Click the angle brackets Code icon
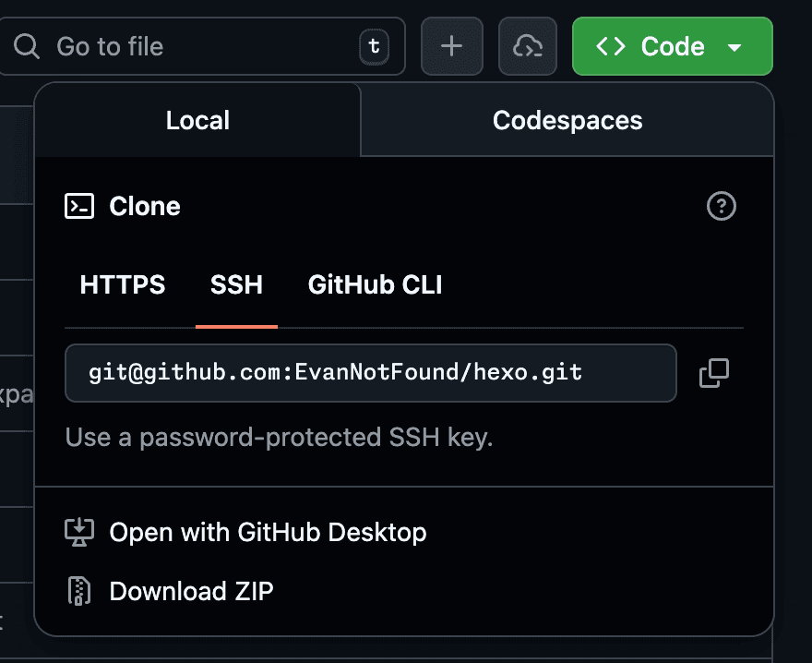 click(610, 46)
